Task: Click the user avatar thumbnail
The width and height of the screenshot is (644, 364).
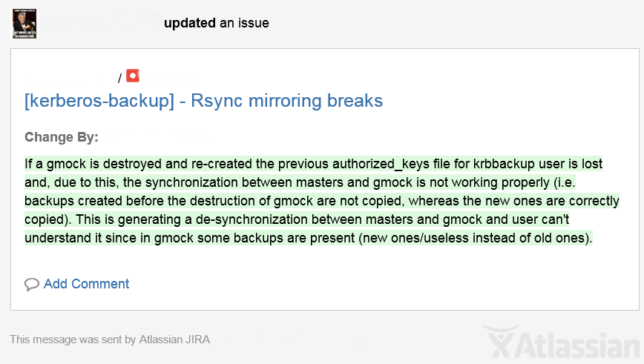Action: point(24,24)
